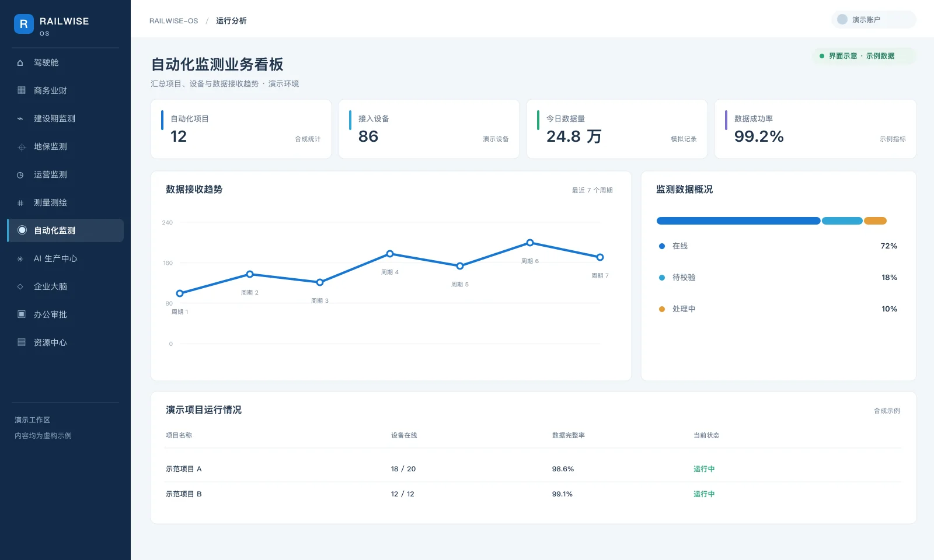Click the 运行分析 breadcrumb

tap(231, 21)
